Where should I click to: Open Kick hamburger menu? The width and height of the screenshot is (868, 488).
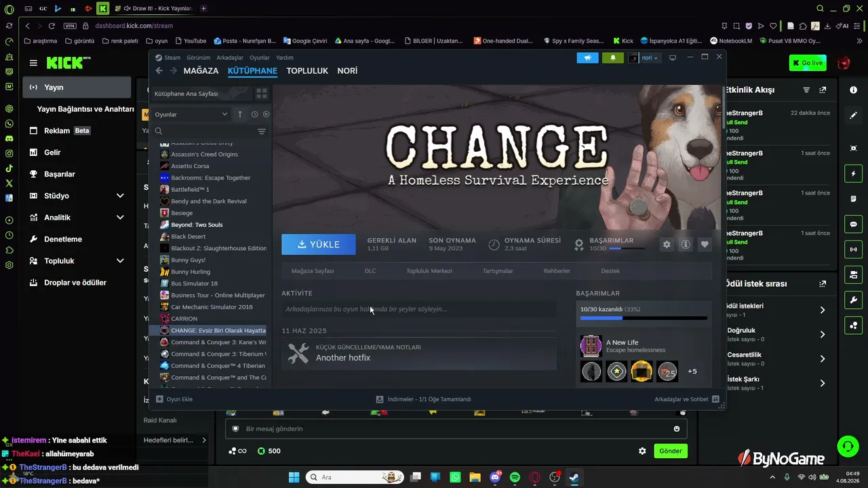pyautogui.click(x=33, y=63)
